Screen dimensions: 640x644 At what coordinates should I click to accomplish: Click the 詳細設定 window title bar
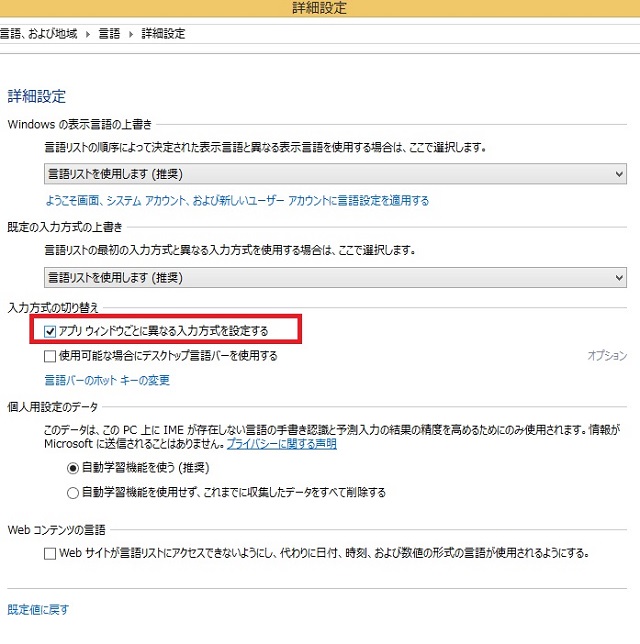coord(320,9)
